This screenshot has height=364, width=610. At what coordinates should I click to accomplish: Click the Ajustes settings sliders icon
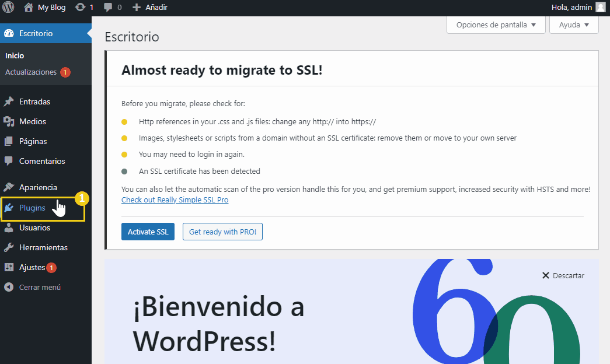click(x=9, y=267)
